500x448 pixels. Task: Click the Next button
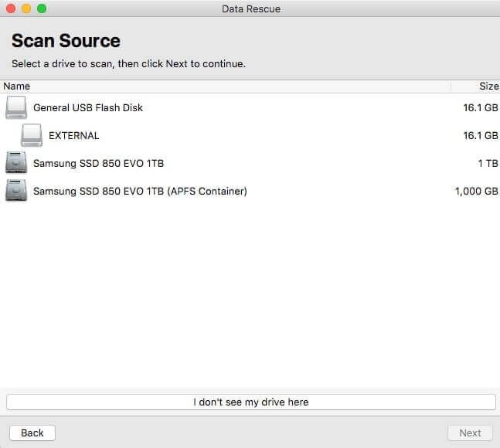tap(470, 433)
